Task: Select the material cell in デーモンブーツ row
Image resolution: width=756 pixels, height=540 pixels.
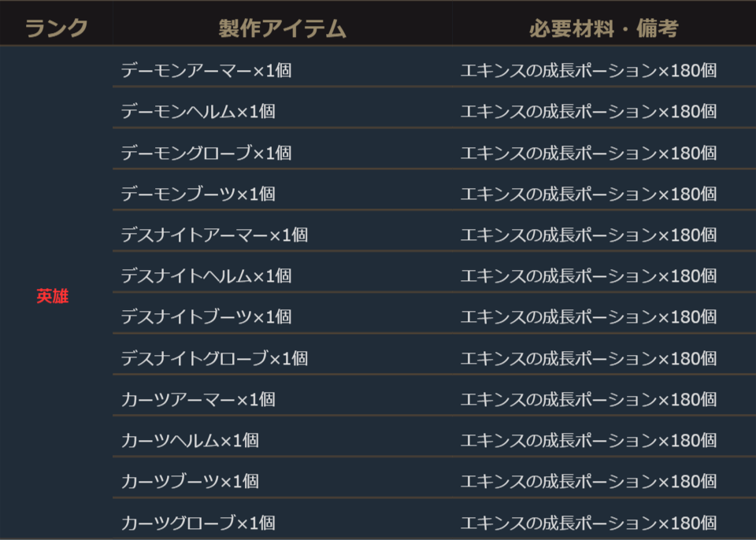Action: click(588, 194)
